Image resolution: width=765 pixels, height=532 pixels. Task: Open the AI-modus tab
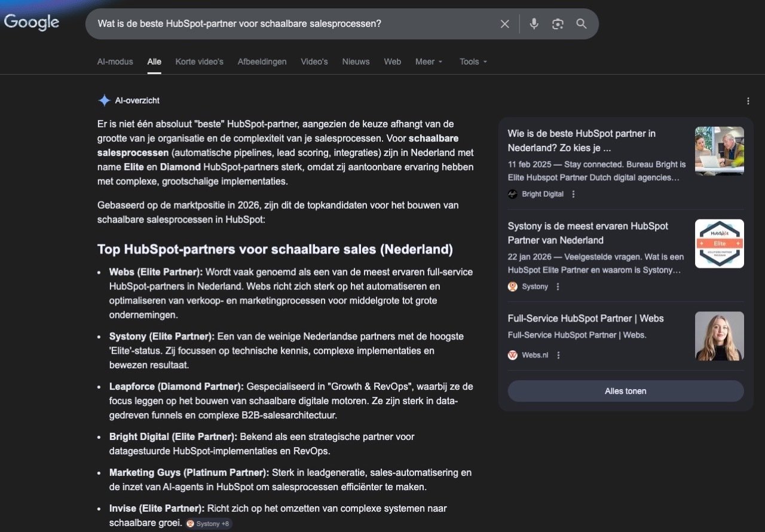click(115, 62)
